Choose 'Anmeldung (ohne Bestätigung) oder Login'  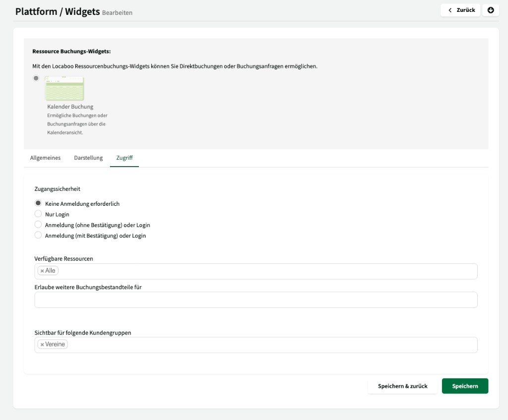pos(38,224)
